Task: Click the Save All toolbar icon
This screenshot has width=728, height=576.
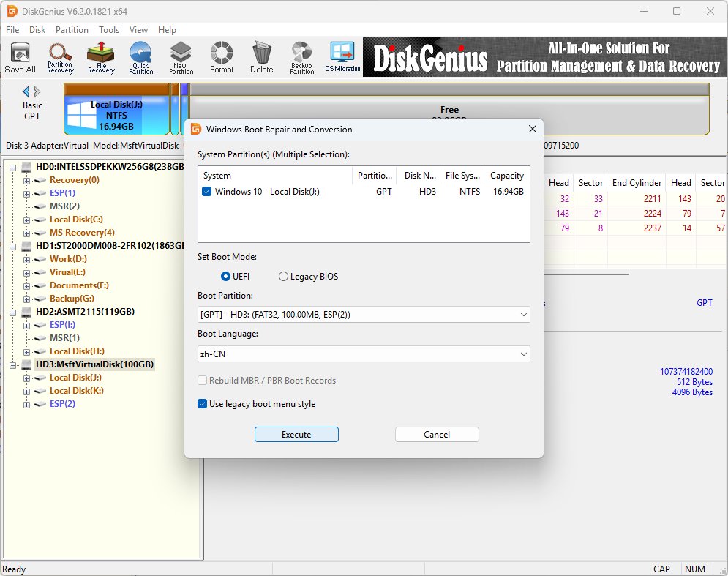Action: point(20,58)
